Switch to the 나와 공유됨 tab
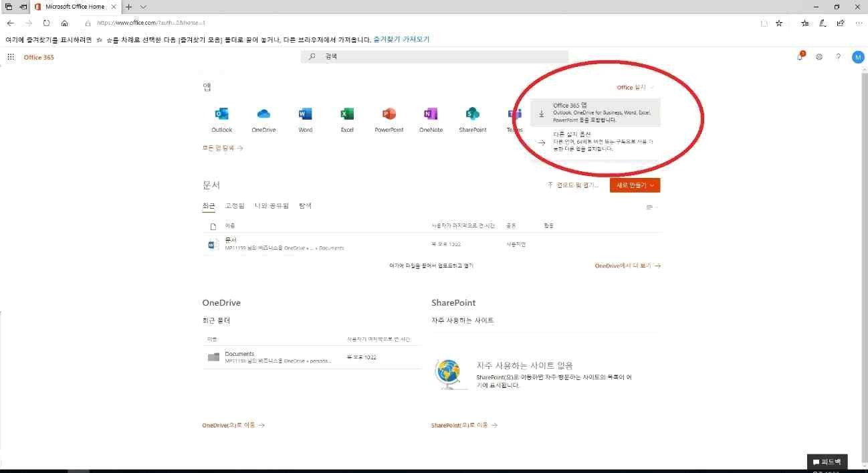Screen dimensions: 868x473 coord(272,206)
